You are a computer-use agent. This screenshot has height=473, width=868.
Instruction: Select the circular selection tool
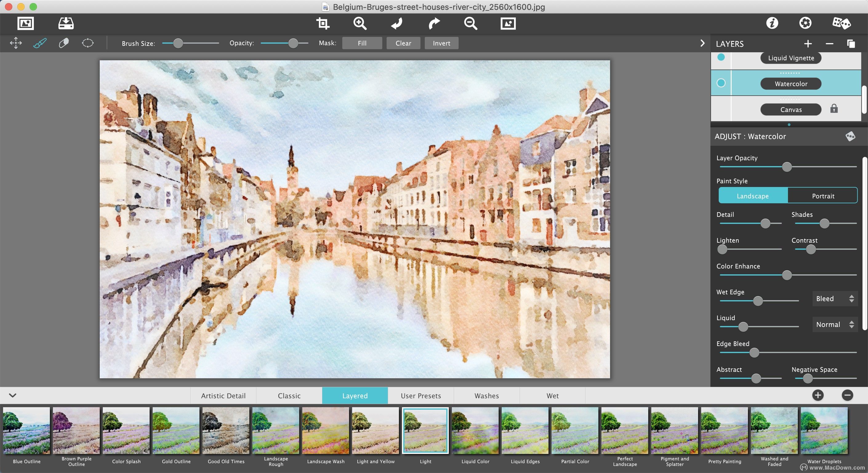click(x=88, y=43)
